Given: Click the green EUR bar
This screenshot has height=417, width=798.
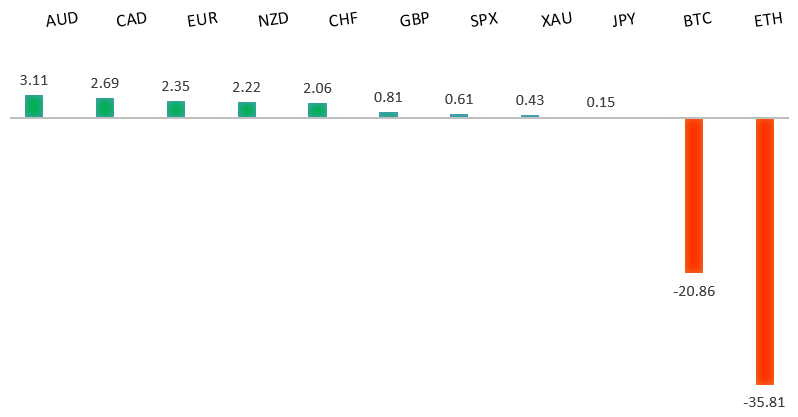Looking at the screenshot, I should [176, 109].
